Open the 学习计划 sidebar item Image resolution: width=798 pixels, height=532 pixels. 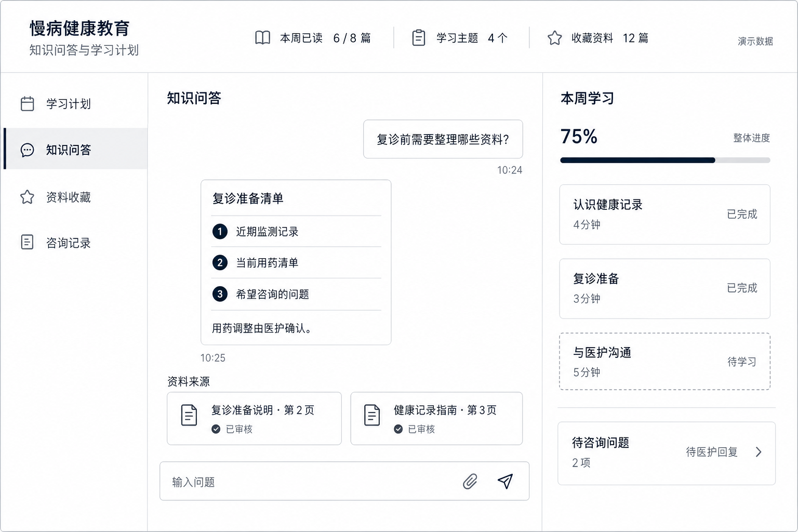tap(75, 104)
